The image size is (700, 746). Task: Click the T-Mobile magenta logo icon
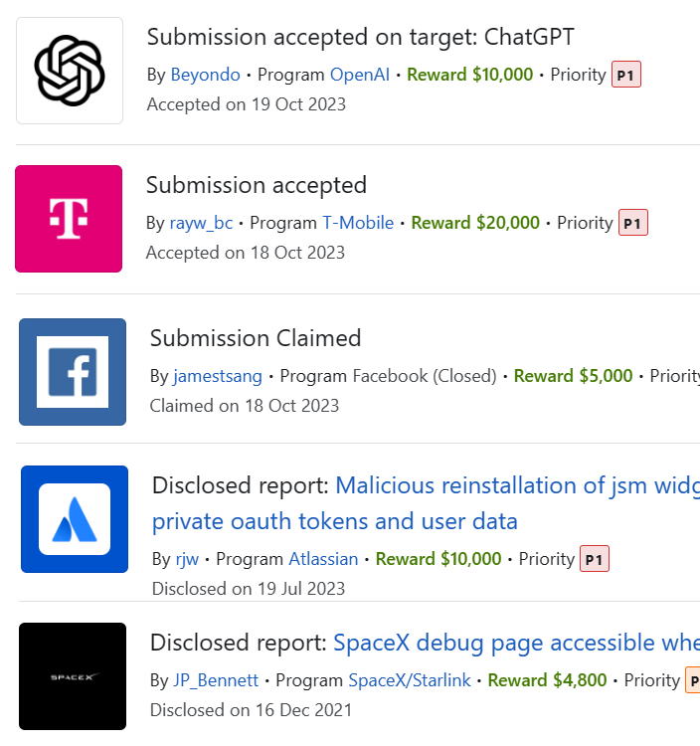tap(69, 219)
